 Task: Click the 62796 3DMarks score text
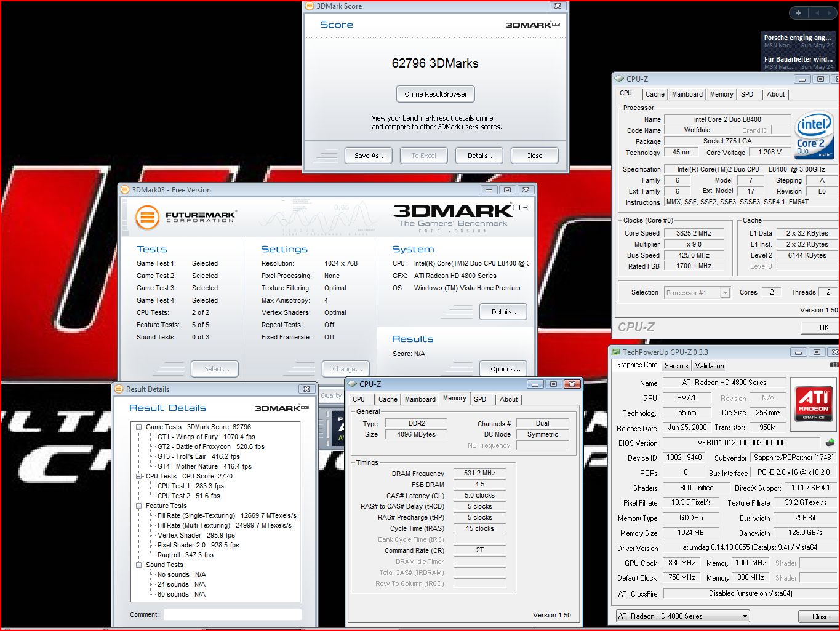click(435, 63)
